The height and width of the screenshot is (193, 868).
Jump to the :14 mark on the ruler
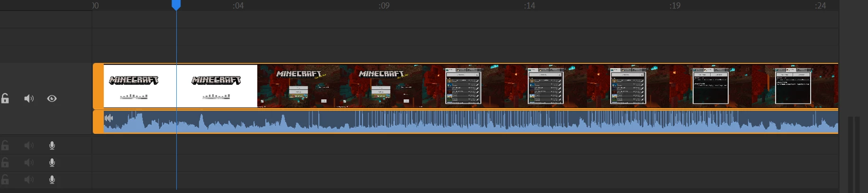529,6
